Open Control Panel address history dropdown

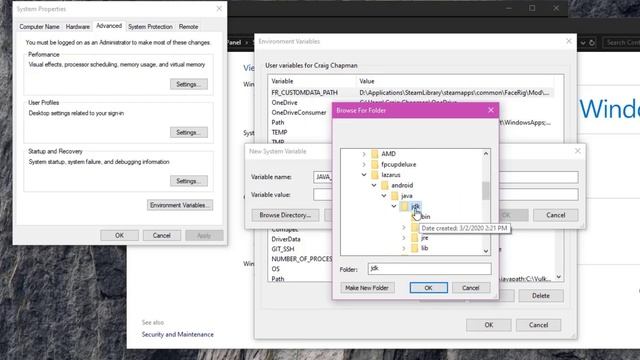pyautogui.click(x=583, y=42)
